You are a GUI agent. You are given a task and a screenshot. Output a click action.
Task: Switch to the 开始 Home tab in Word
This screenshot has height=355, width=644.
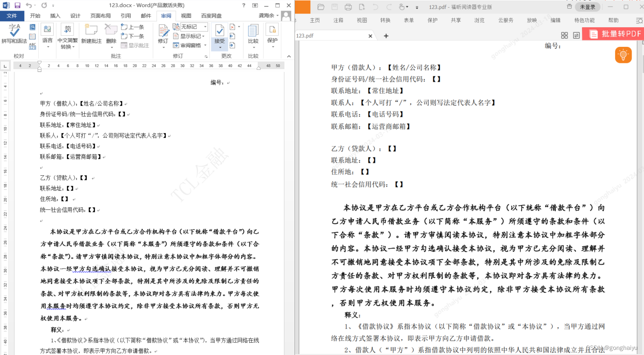coord(35,16)
